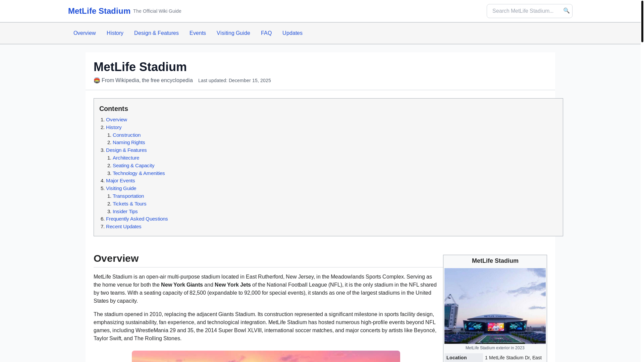The width and height of the screenshot is (644, 362).
Task: Select the FAQ nav item
Action: [x=266, y=33]
